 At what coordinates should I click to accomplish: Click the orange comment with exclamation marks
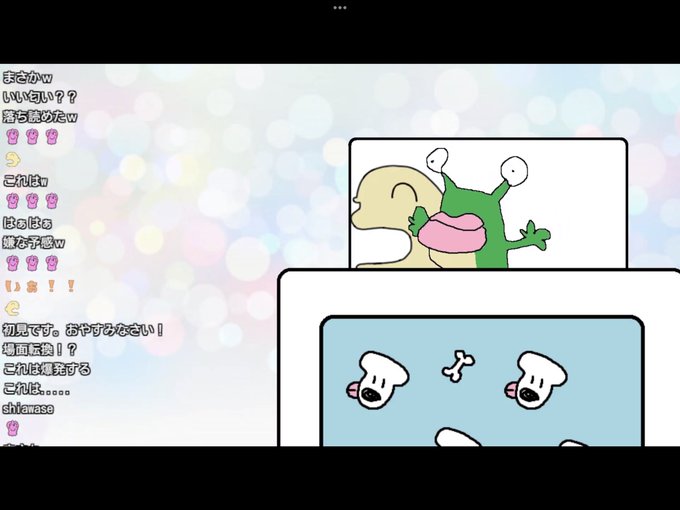click(40, 286)
